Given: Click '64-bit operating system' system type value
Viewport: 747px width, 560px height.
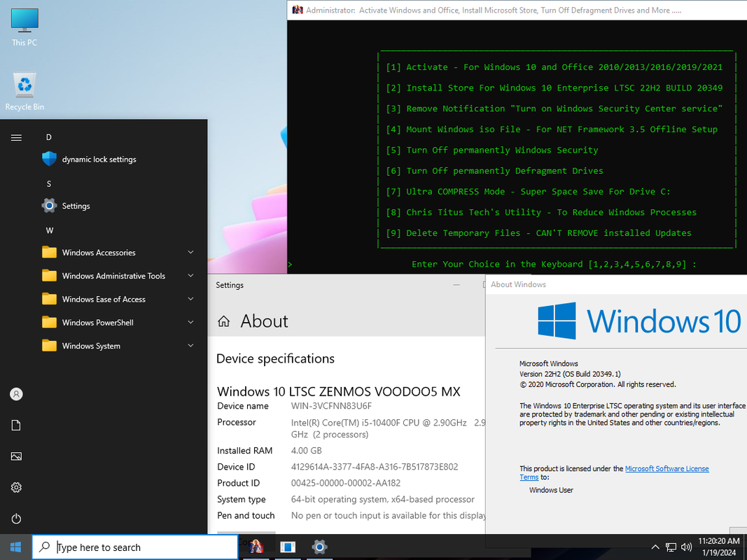Looking at the screenshot, I should click(382, 499).
